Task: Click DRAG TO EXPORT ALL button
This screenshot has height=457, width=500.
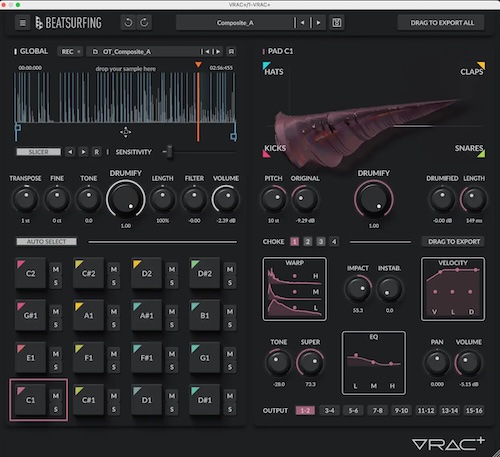Action: (442, 23)
